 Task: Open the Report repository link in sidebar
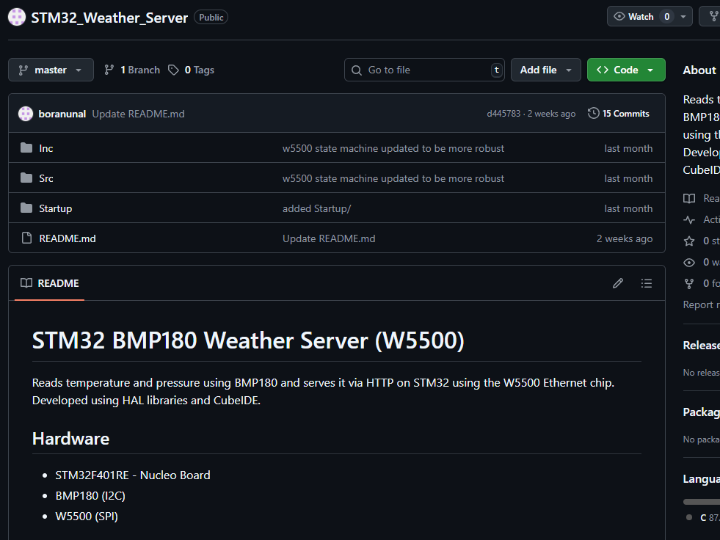pyautogui.click(x=701, y=304)
